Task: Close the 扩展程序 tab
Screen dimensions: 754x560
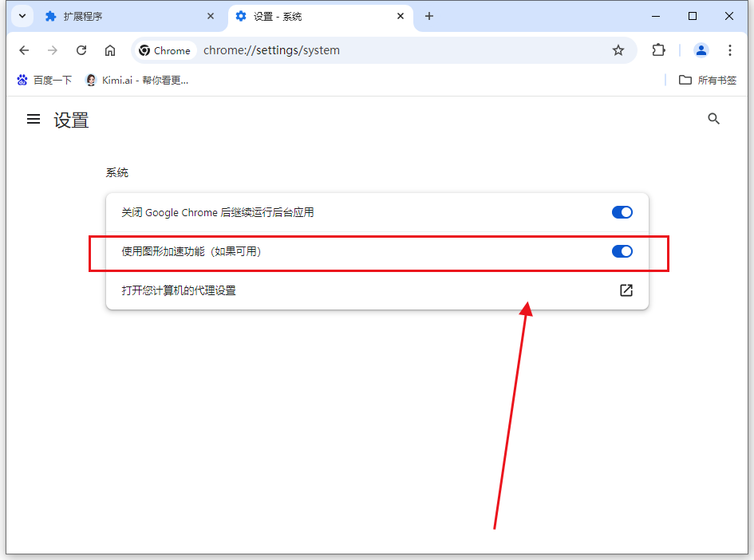Action: [210, 16]
